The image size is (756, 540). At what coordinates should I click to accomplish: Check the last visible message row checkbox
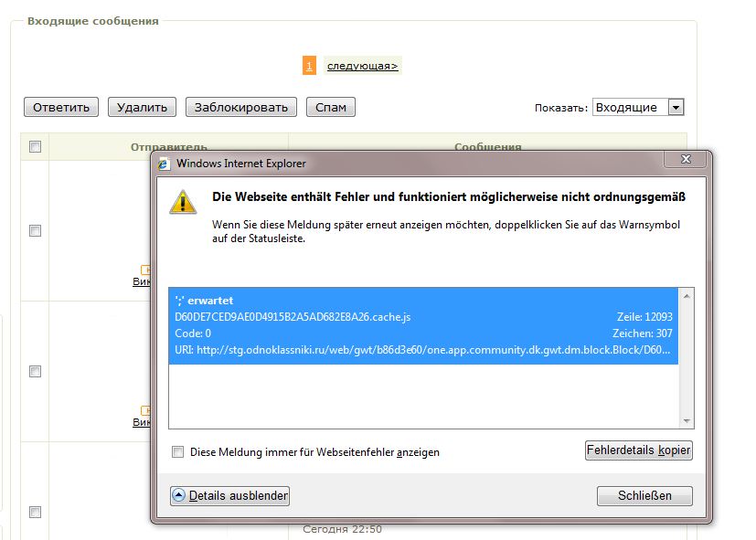click(36, 512)
